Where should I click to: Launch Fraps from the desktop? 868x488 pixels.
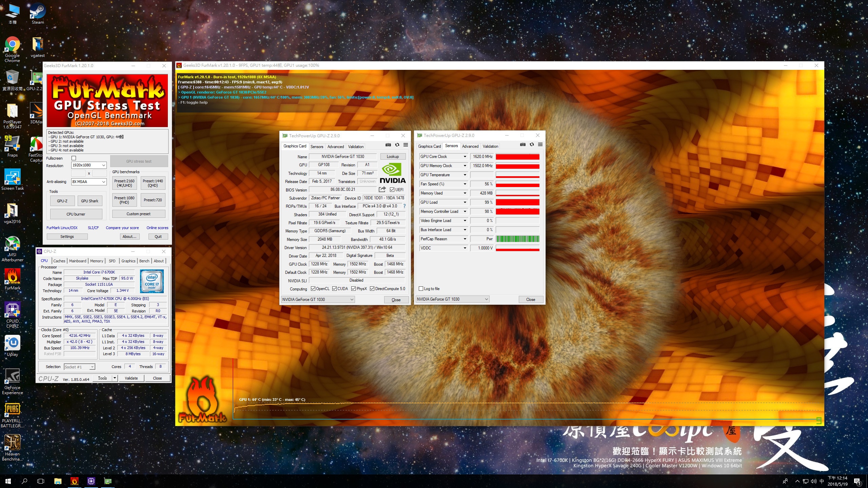coord(12,146)
